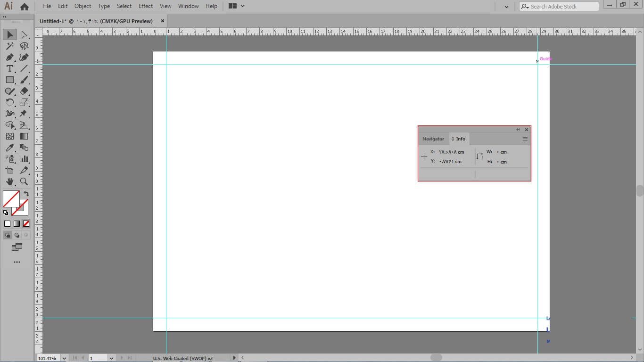Pick the Gradient tool
644x362 pixels.
(x=24, y=137)
